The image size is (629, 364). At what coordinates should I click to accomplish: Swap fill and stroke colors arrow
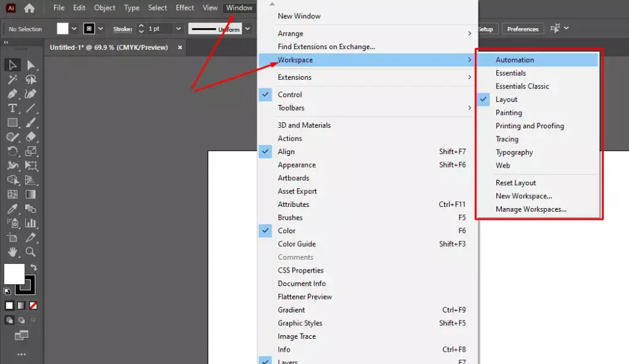(x=34, y=268)
